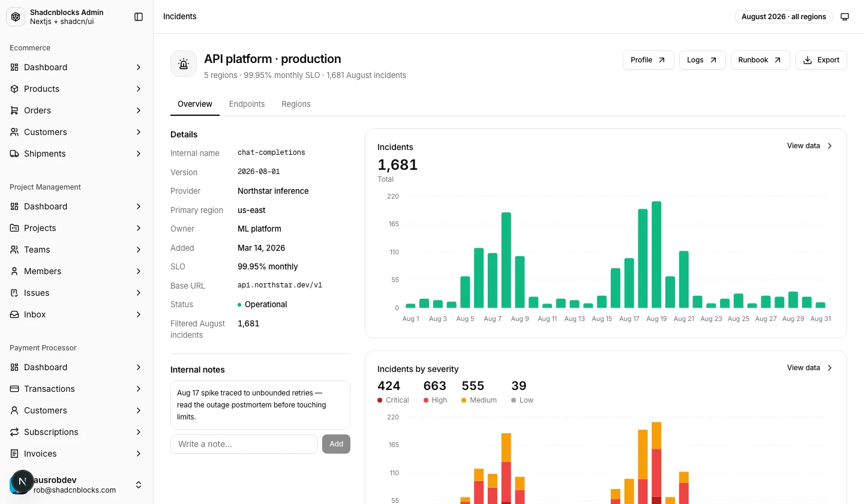Screen dimensions: 864x504
Task: Click the Logs button
Action: [x=703, y=60]
